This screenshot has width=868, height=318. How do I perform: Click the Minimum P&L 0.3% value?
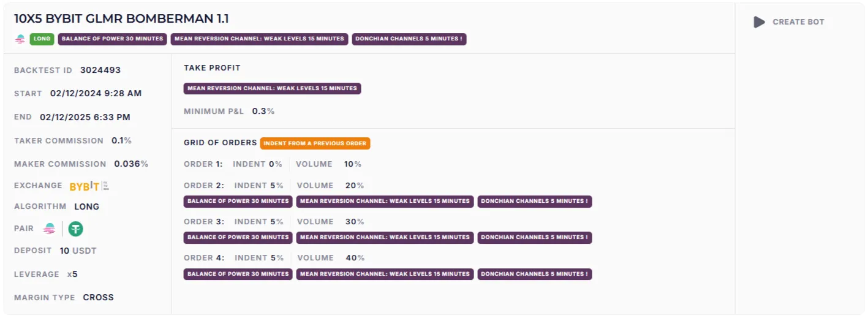(x=263, y=112)
